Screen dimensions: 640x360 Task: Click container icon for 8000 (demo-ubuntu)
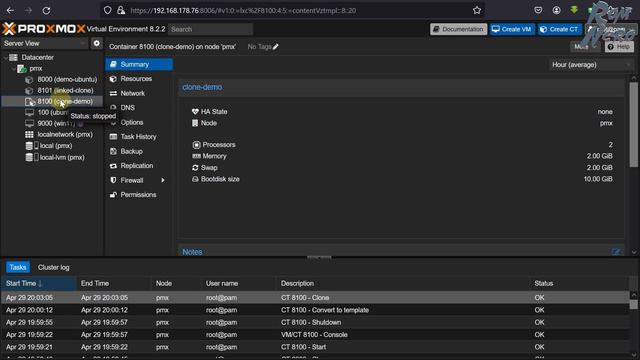click(x=29, y=80)
